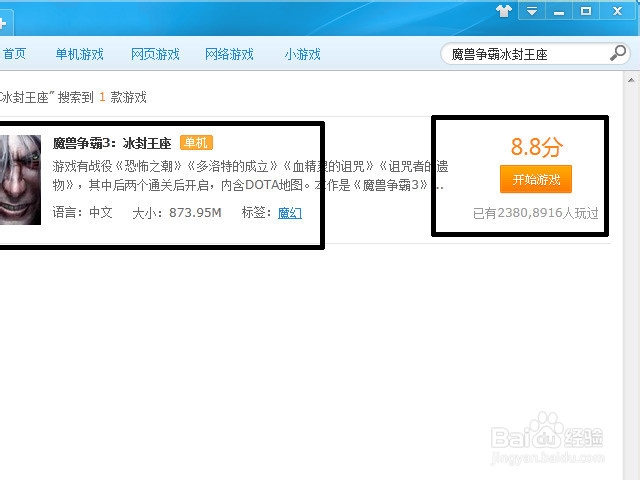Go to the 首页 tab
The height and width of the screenshot is (480, 640).
(14, 54)
